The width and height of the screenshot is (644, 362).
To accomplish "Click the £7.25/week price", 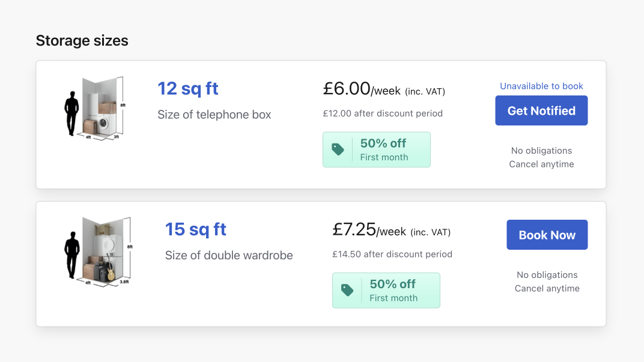I will 369,230.
